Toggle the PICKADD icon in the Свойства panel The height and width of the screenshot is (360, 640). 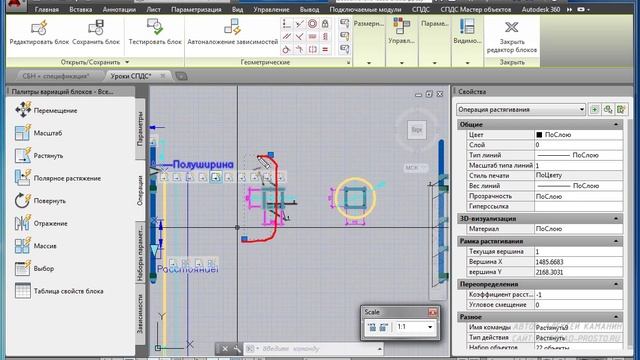point(594,109)
